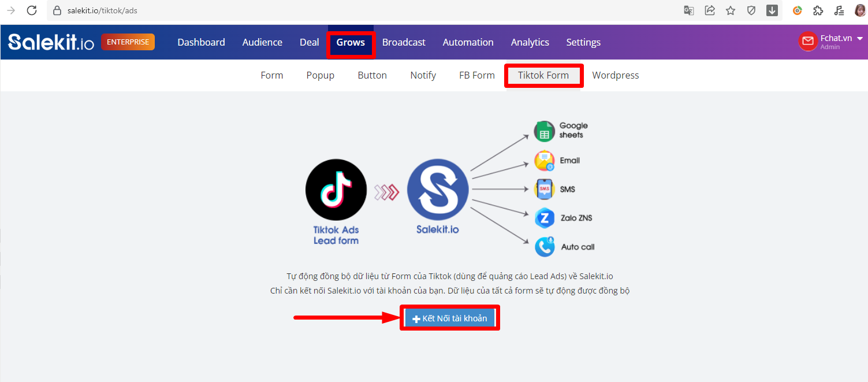Open the Broadcast menu
This screenshot has width=868, height=382.
click(x=404, y=42)
